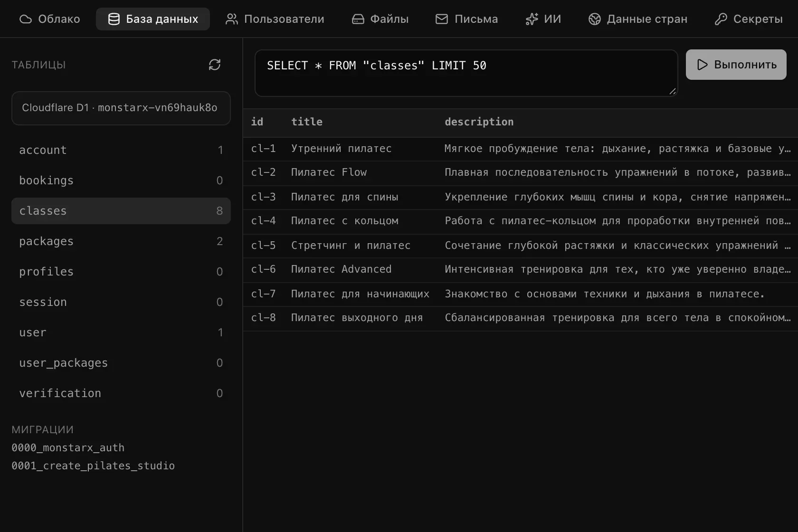Select cell Пилатес для спины
The height and width of the screenshot is (532, 798).
point(344,197)
